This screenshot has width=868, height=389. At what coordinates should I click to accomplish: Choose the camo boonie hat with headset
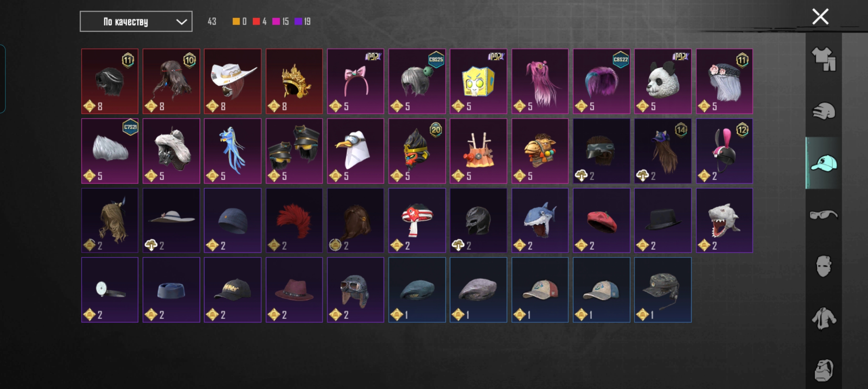coord(663,290)
